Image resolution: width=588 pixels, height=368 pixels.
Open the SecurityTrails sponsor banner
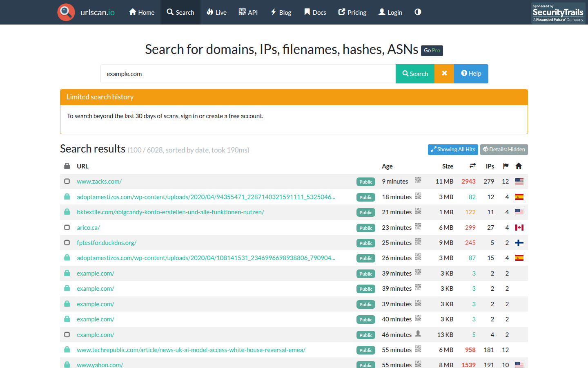(558, 13)
